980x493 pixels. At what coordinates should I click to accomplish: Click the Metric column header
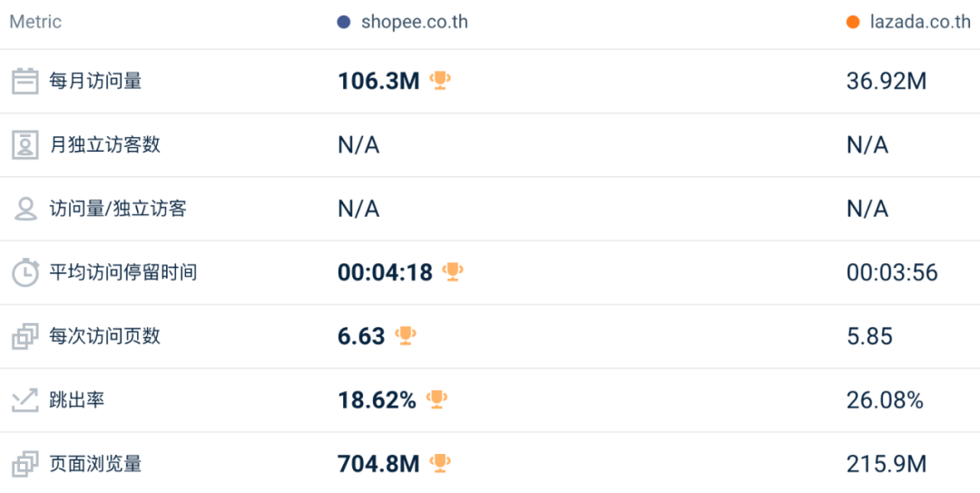35,22
